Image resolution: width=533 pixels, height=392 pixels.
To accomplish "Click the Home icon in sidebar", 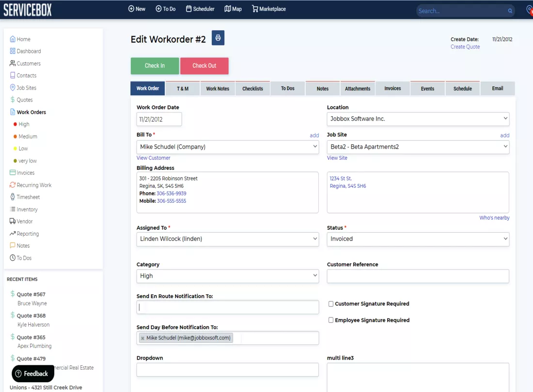I will [x=13, y=39].
